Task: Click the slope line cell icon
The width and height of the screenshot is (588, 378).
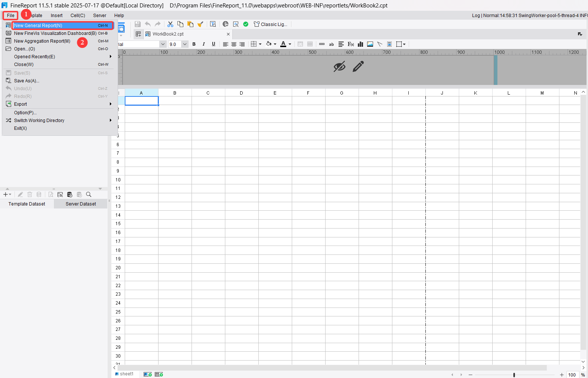Action: tap(380, 44)
